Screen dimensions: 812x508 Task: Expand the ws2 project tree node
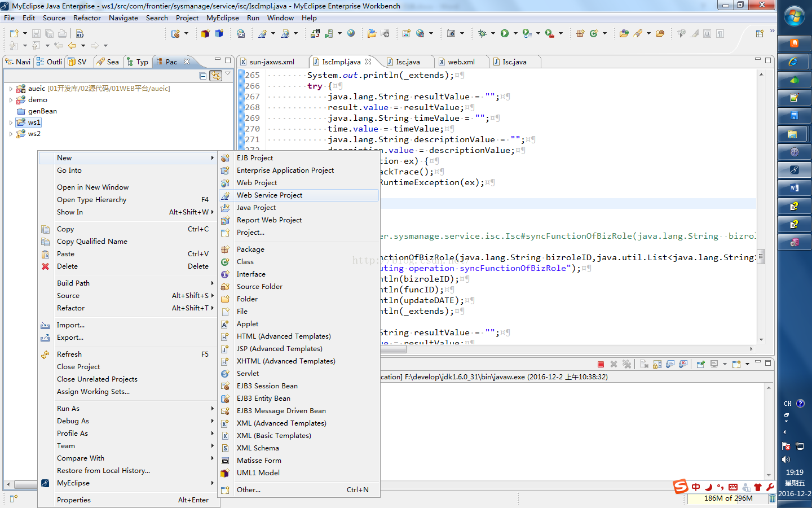[x=11, y=134]
